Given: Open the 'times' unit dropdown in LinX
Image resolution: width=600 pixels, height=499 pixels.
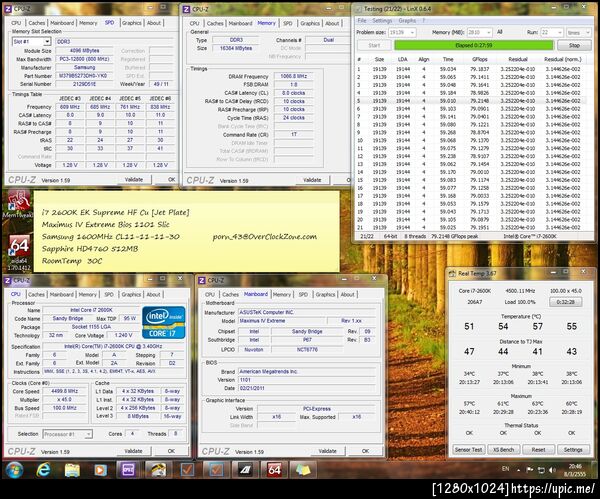Looking at the screenshot, I should pyautogui.click(x=588, y=33).
